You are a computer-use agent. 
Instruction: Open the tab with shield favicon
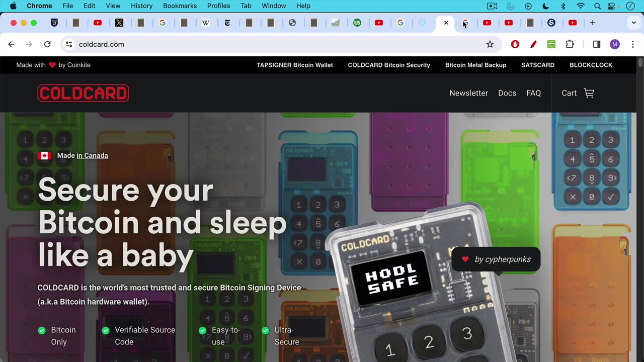tap(54, 23)
